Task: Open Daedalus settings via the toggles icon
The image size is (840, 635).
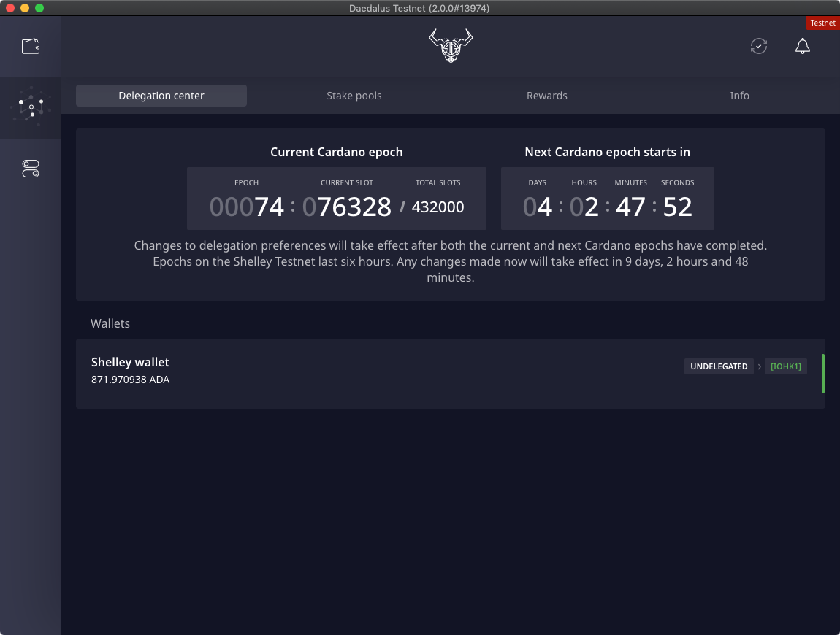Action: [31, 169]
